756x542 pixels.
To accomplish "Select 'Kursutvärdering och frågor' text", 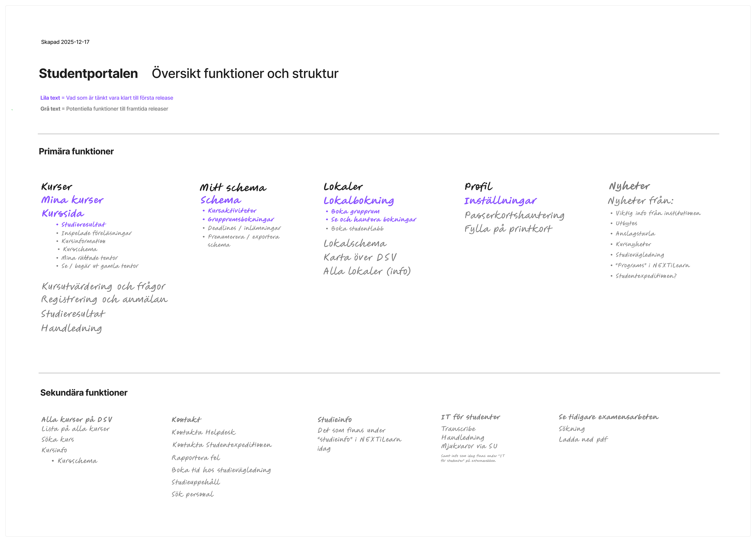I will 104,286.
